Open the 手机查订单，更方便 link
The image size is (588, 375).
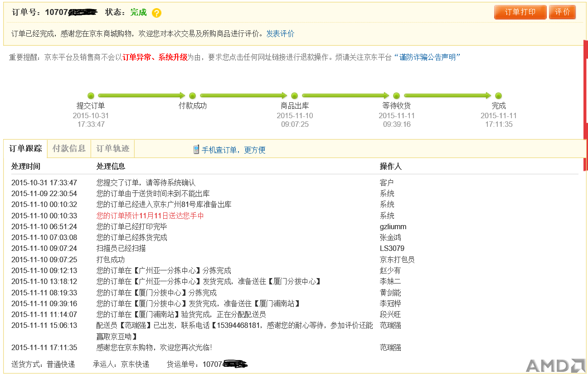pyautogui.click(x=233, y=150)
